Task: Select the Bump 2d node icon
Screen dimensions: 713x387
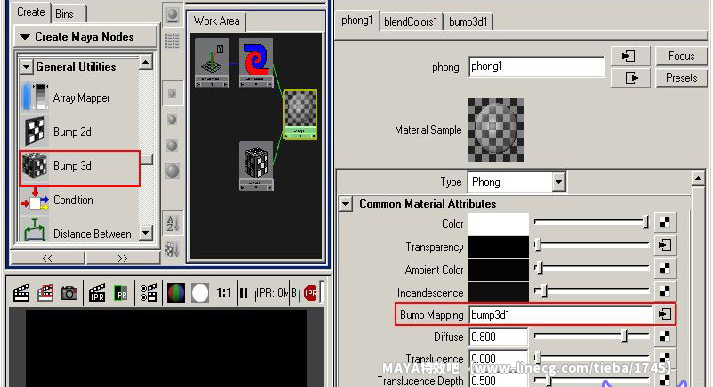Action: click(x=35, y=131)
